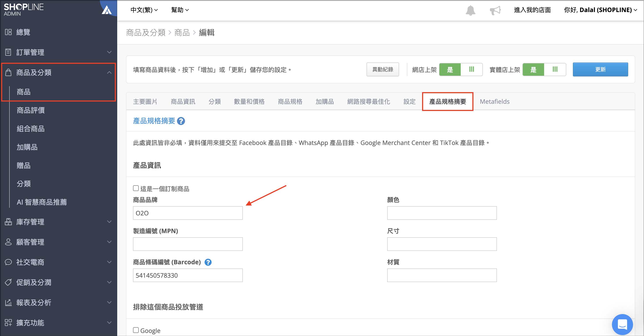Switch to the 數量和價格 tab
644x336 pixels.
(x=249, y=101)
